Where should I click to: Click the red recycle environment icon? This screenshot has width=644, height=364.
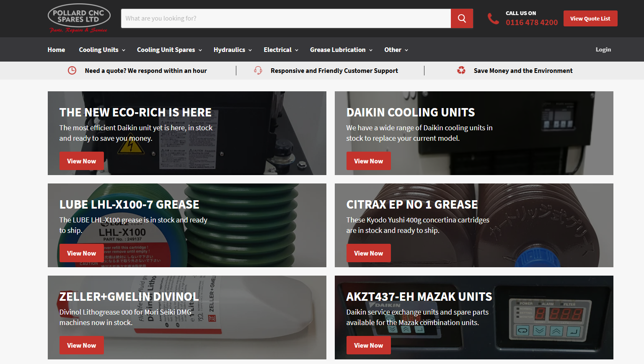pyautogui.click(x=461, y=70)
